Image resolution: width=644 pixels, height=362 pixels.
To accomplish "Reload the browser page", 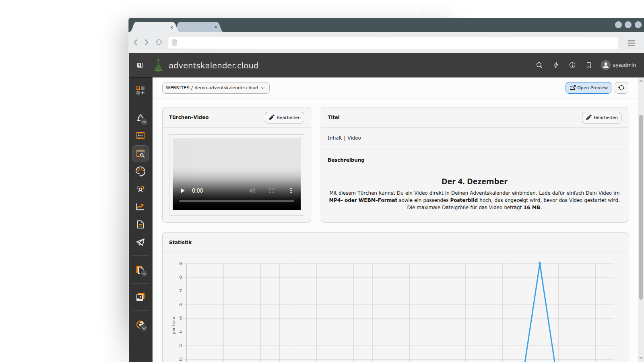I will (159, 42).
